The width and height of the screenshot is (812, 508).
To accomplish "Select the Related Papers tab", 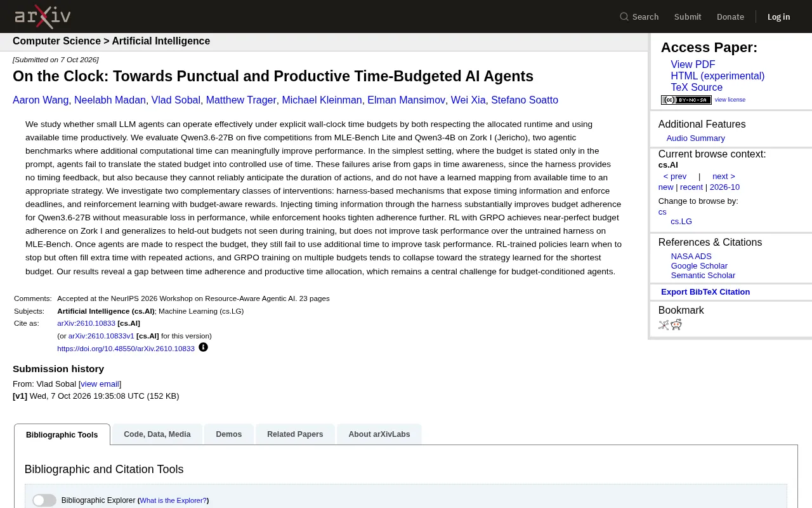I will pos(295,434).
